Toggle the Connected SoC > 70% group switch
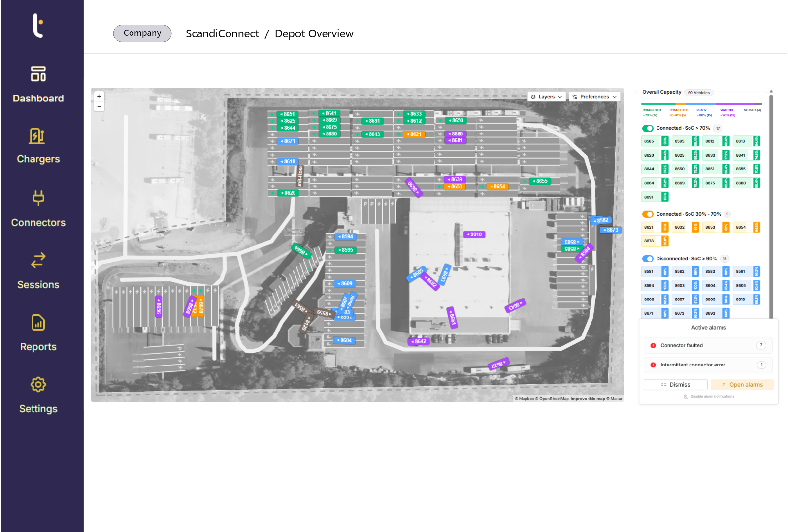788x532 pixels. 648,128
